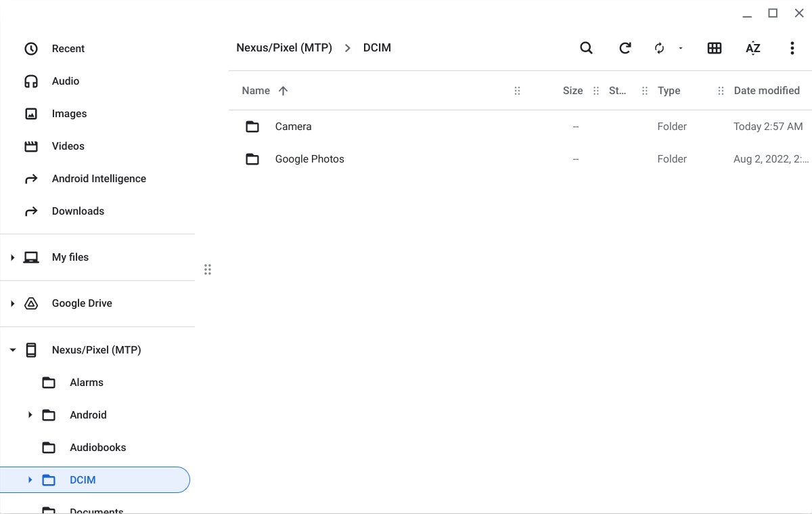Open the dropdown arrow beside sync icon
This screenshot has height=514, width=812.
point(681,48)
